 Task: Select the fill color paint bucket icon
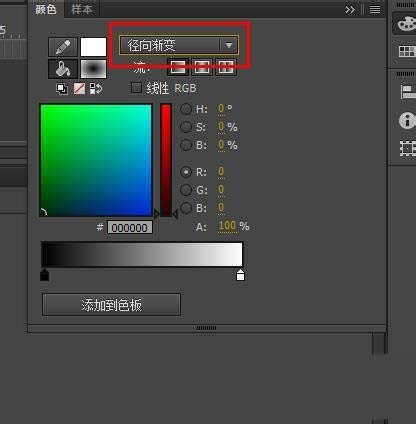(x=63, y=69)
